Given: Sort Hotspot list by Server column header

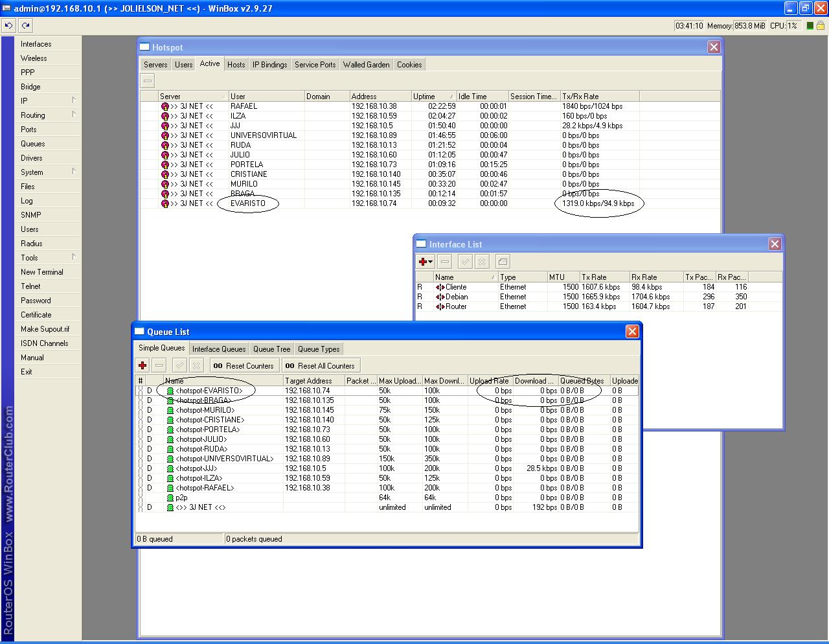Looking at the screenshot, I should click(193, 97).
